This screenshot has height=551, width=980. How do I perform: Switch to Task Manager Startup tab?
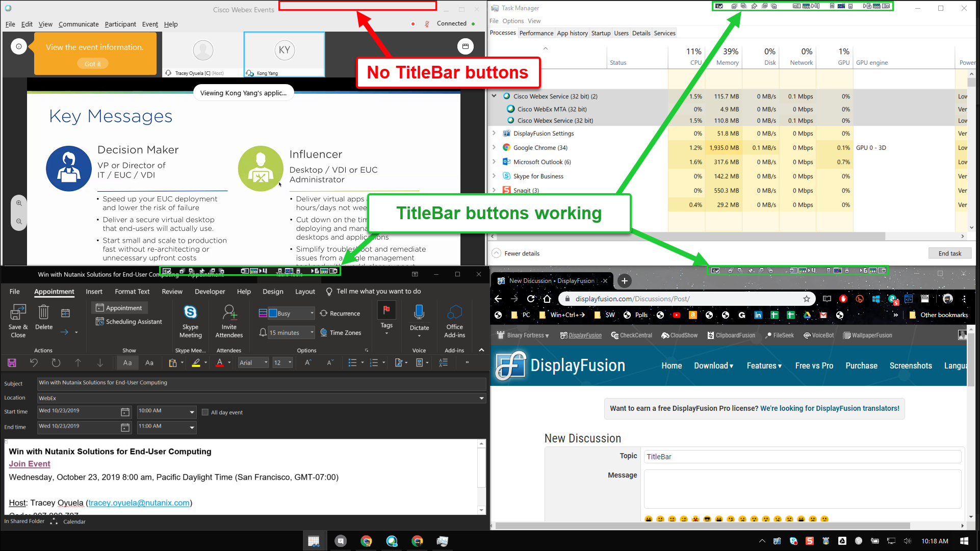coord(601,33)
